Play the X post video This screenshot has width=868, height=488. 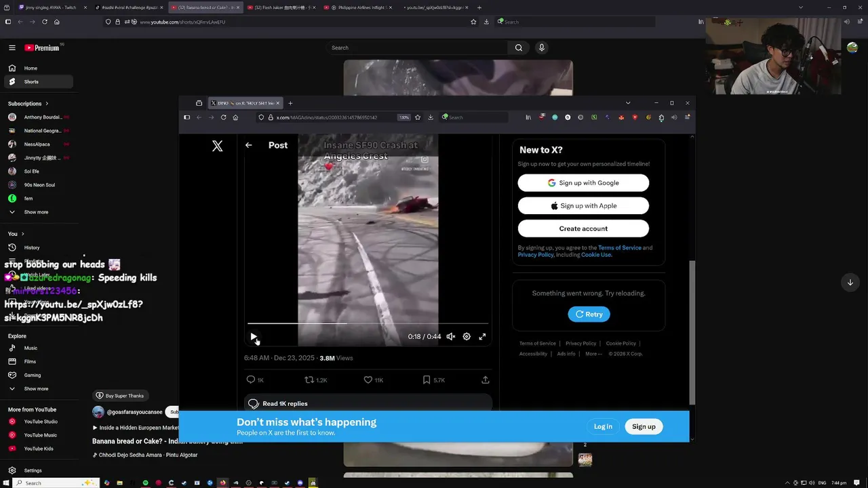point(254,336)
